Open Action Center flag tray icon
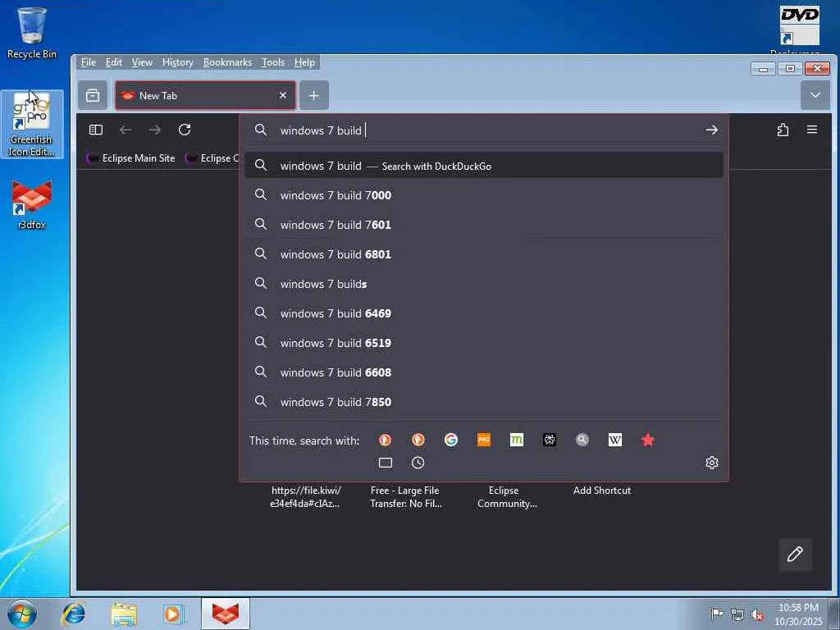The width and height of the screenshot is (840, 630). [x=717, y=614]
